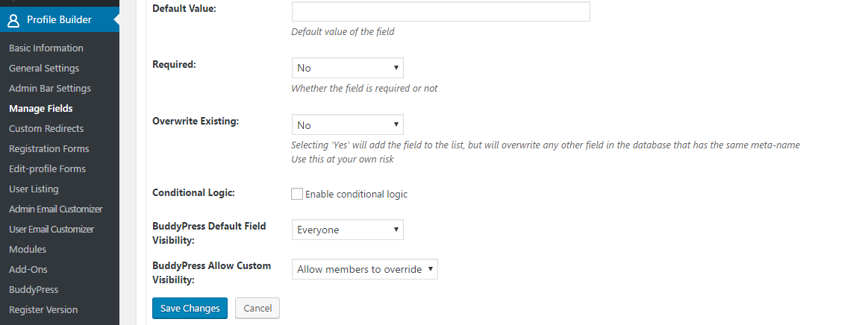Navigate to Registration Forms
The height and width of the screenshot is (325, 868).
(x=49, y=148)
